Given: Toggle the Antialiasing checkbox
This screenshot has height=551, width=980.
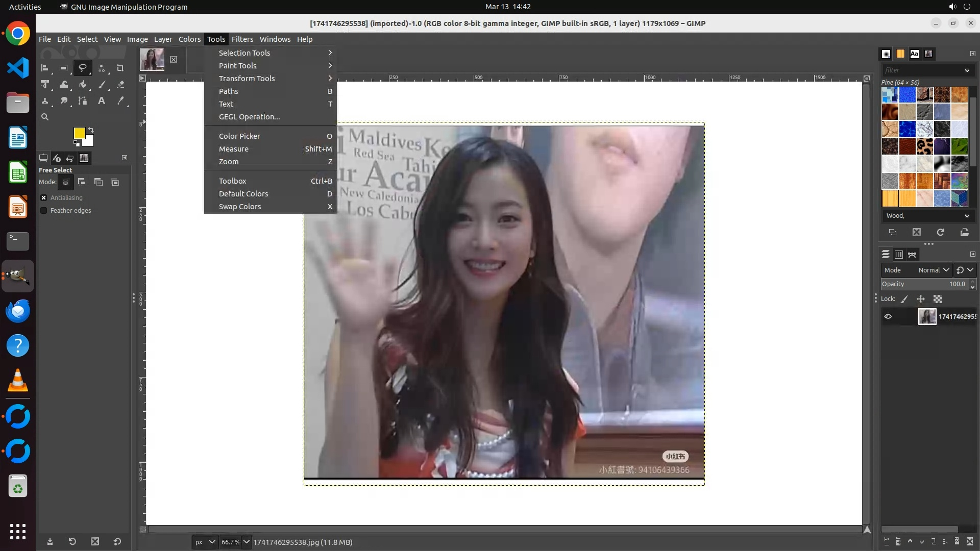Looking at the screenshot, I should pos(44,198).
